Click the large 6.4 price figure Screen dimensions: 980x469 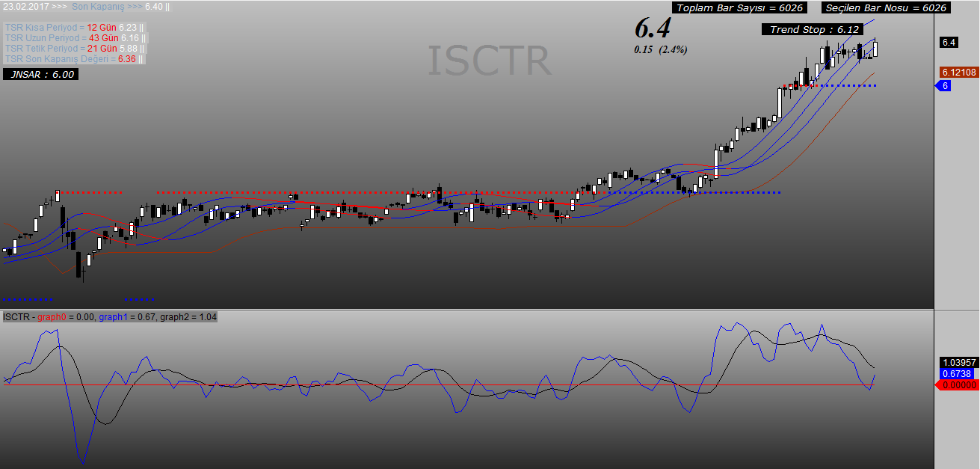point(653,28)
